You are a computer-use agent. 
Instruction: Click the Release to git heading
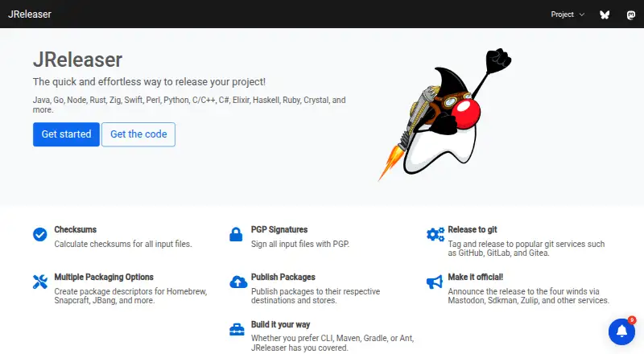[x=473, y=229]
